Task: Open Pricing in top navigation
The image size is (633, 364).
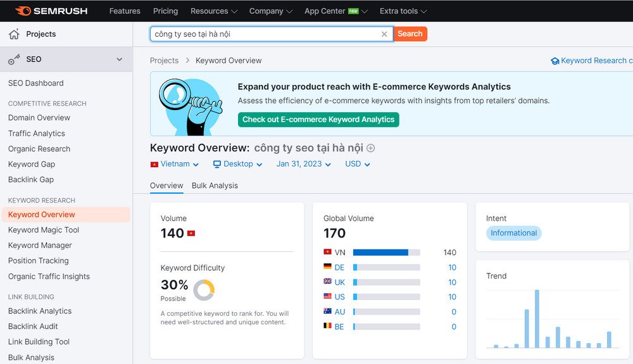Action: 165,11
